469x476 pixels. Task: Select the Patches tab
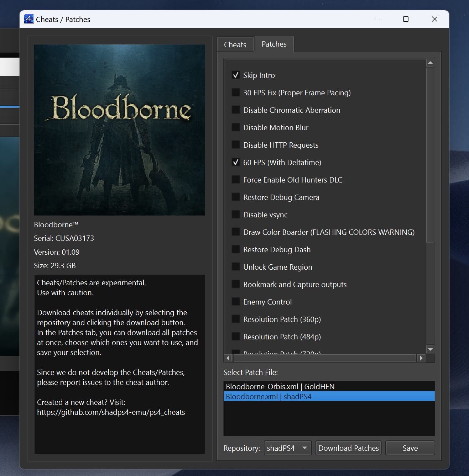click(x=274, y=44)
